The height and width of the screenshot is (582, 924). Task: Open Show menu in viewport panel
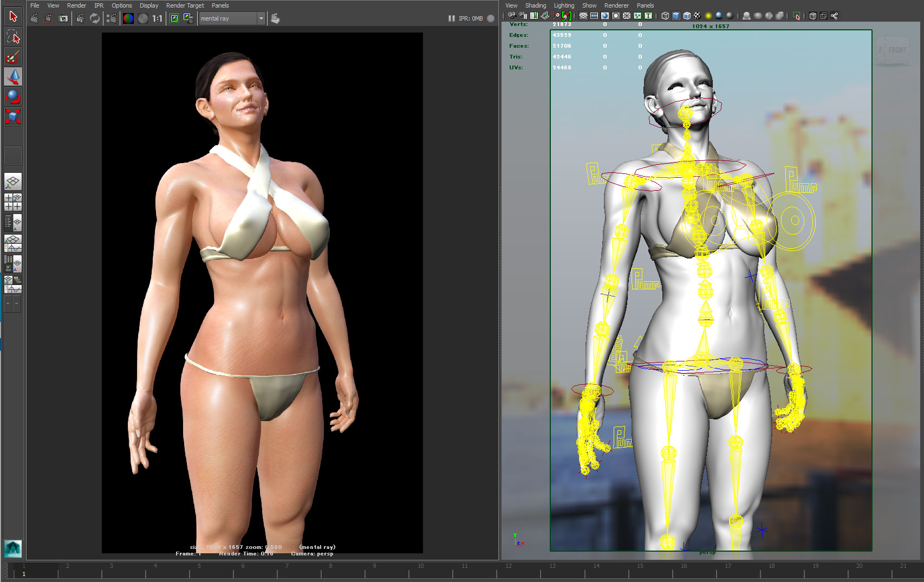589,5
